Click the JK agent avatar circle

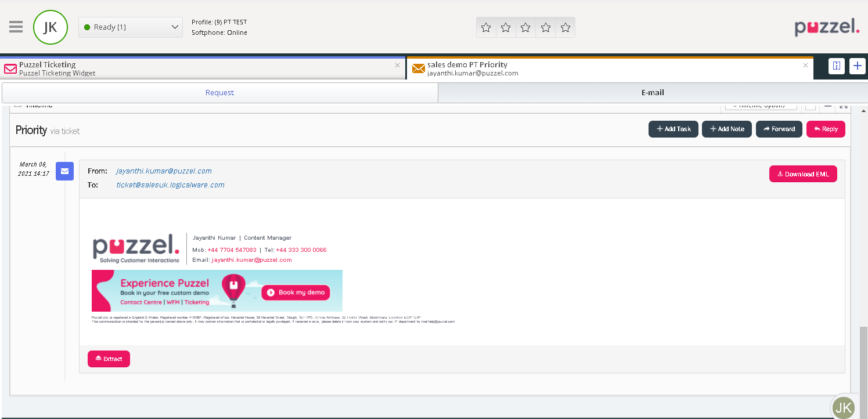click(x=51, y=27)
